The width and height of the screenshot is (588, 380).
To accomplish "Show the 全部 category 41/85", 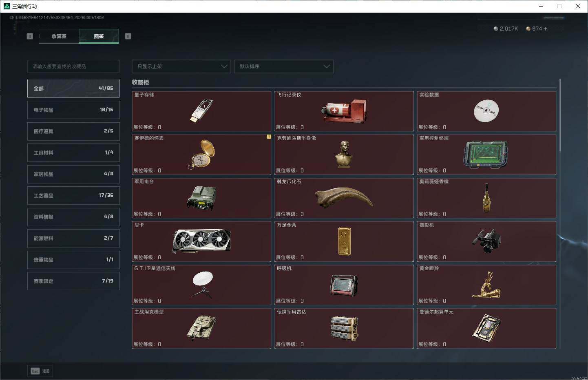I will coord(73,88).
